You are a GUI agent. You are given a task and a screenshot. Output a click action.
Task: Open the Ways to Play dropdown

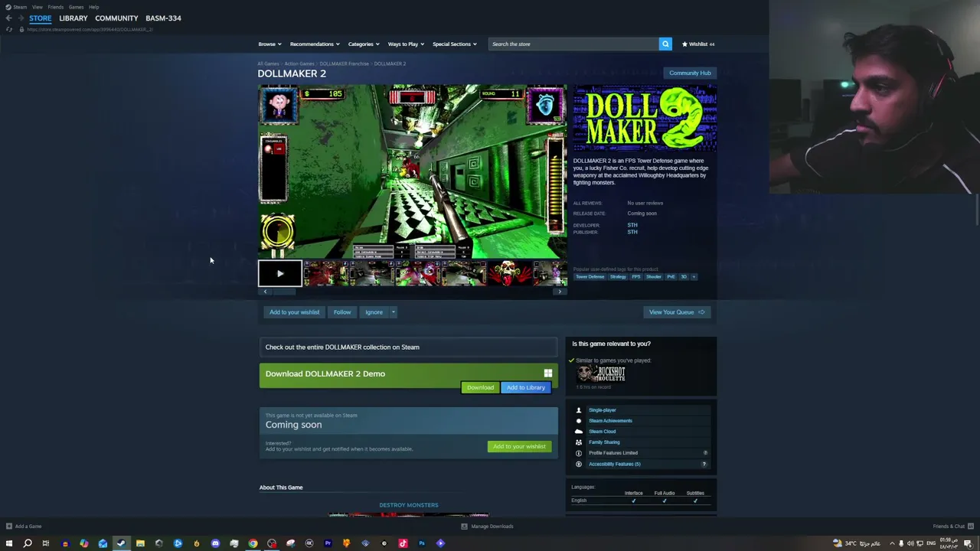[406, 44]
